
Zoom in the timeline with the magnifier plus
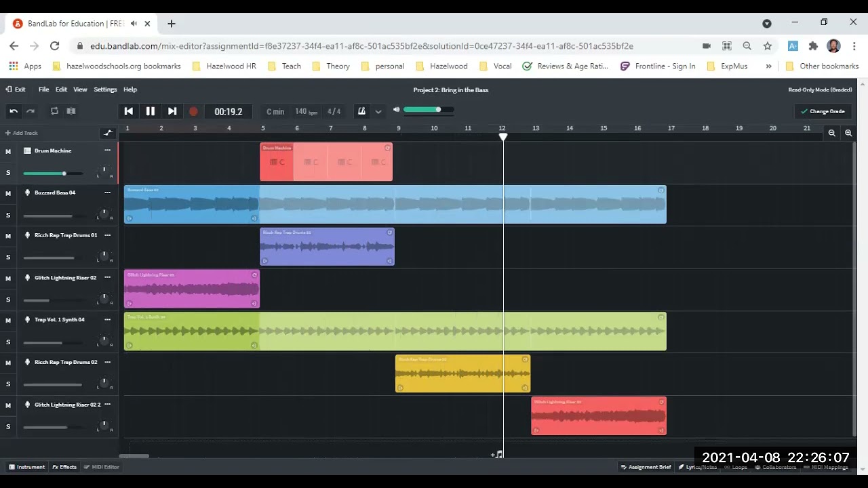[x=848, y=134]
